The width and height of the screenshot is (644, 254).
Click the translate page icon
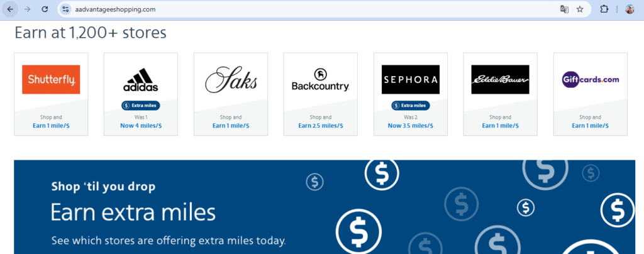[564, 9]
